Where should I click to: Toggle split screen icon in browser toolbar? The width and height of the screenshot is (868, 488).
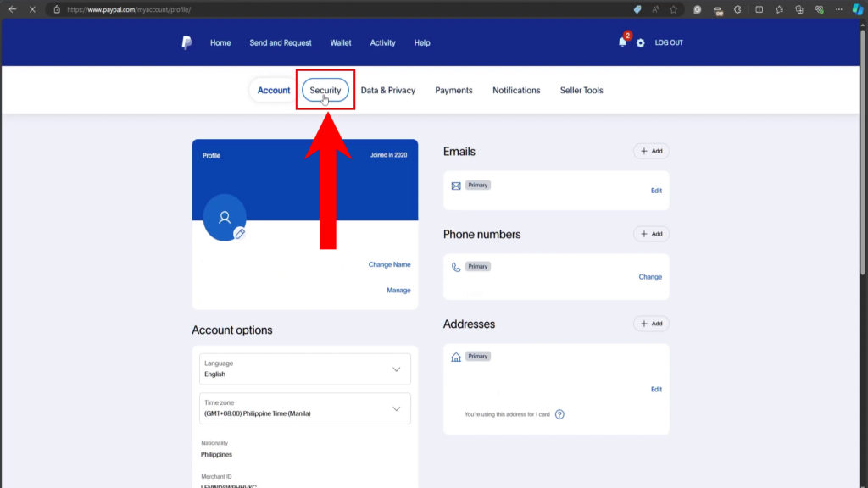click(x=759, y=9)
